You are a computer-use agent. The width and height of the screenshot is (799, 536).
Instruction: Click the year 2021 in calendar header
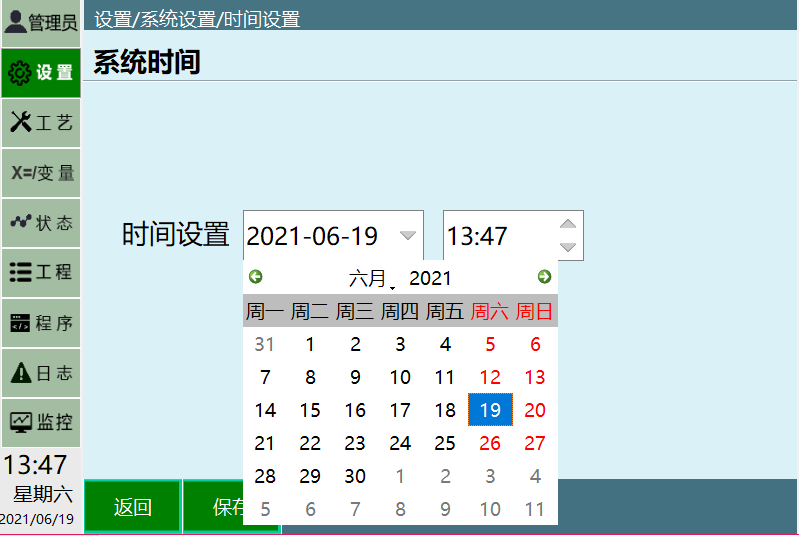[430, 278]
